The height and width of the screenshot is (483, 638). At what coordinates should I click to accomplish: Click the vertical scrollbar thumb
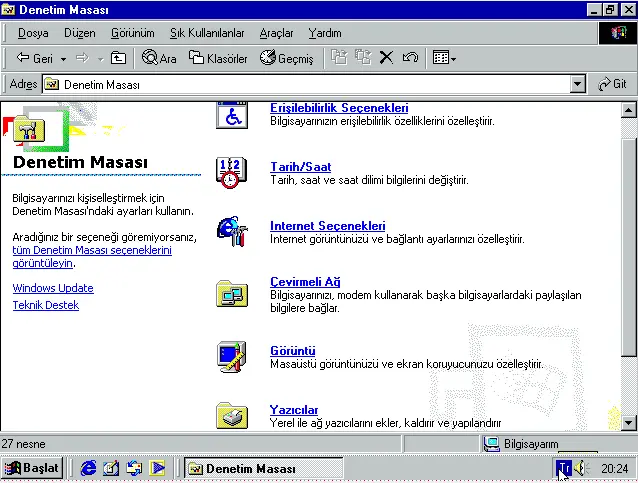coord(629,247)
